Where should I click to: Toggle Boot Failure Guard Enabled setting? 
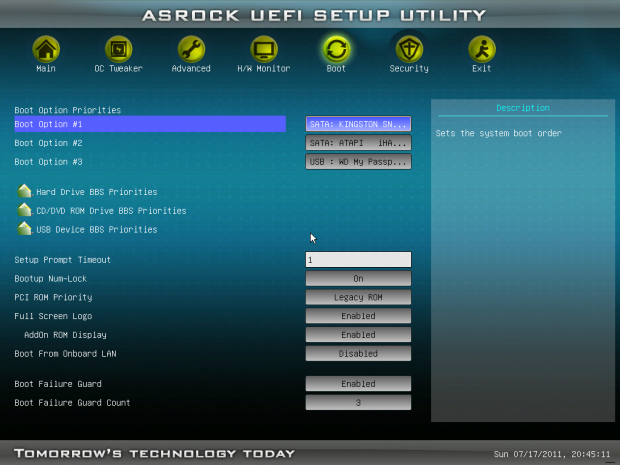coord(358,384)
